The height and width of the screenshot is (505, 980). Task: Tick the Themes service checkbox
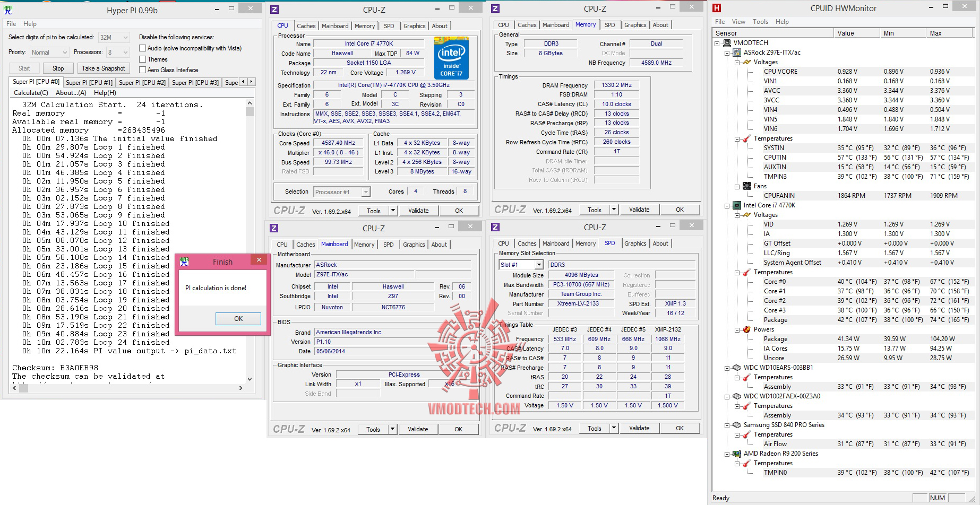pyautogui.click(x=142, y=59)
